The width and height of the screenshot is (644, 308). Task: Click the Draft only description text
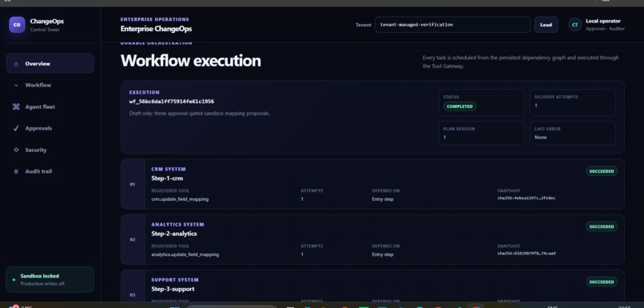click(x=199, y=113)
